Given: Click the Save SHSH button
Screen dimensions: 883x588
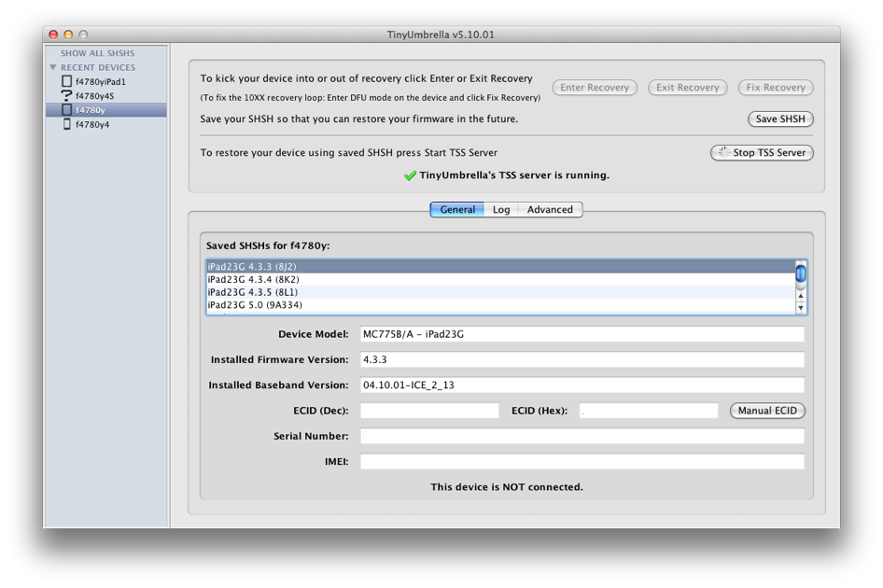Looking at the screenshot, I should point(780,119).
